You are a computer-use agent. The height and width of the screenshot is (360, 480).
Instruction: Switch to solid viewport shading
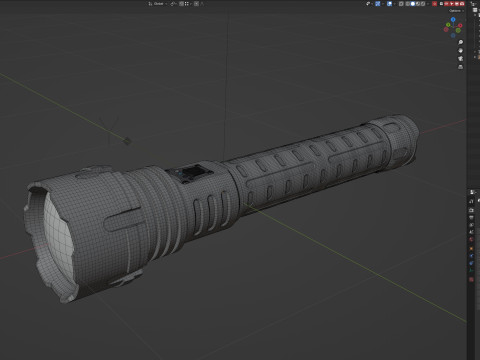pyautogui.click(x=413, y=4)
